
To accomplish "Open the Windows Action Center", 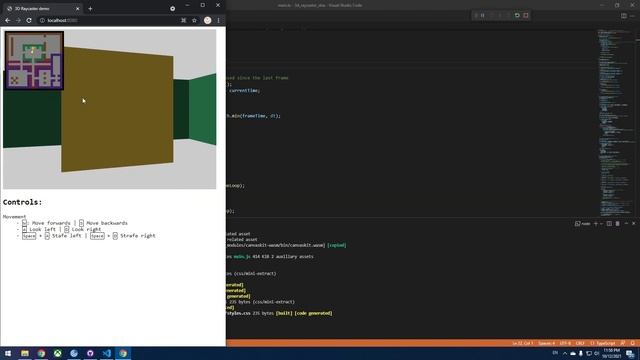I will (x=630, y=353).
